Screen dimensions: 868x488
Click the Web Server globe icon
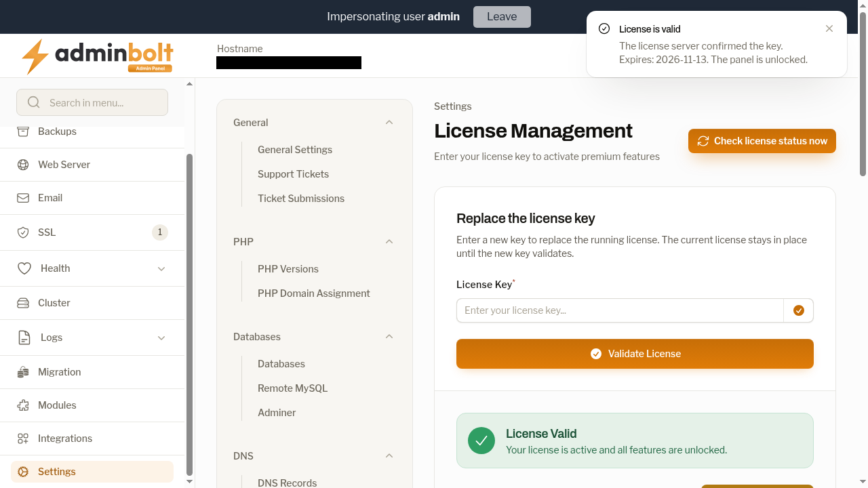(x=23, y=165)
